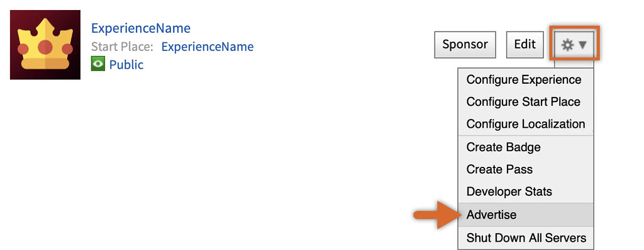Open the ExperienceName title link
The height and width of the screenshot is (250, 644).
[141, 28]
